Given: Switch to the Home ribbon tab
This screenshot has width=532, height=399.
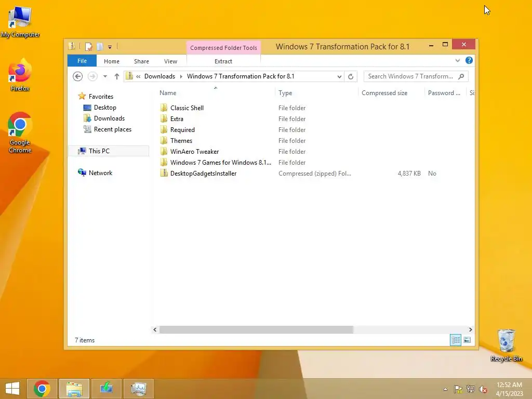Looking at the screenshot, I should coord(112,61).
